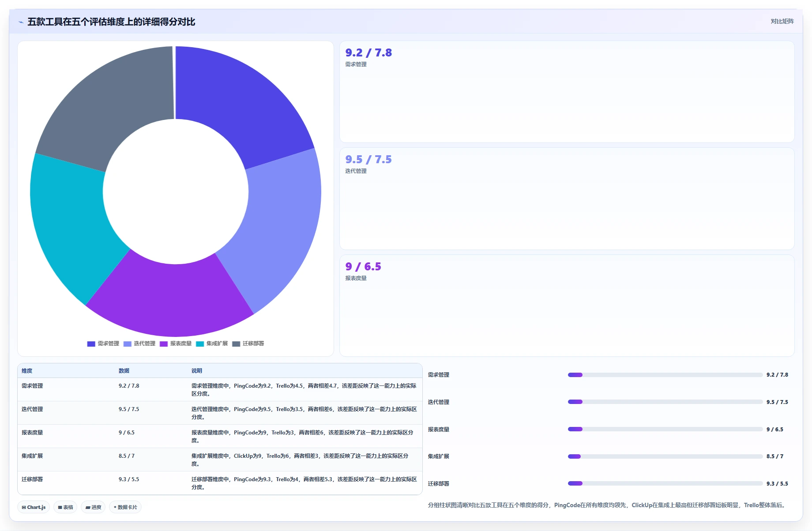812x531 pixels.
Task: Click the 9 / 6.5 value after the progress bar
Action: click(x=775, y=430)
